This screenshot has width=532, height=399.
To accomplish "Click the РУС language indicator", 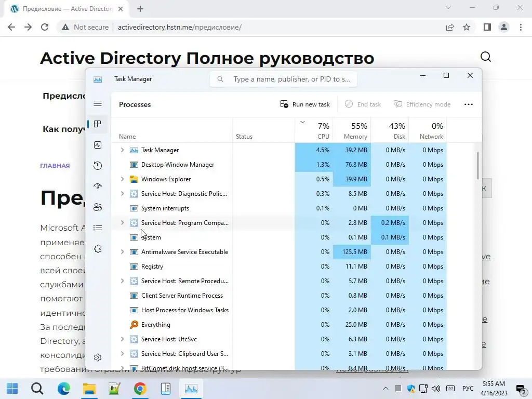I will [468, 389].
